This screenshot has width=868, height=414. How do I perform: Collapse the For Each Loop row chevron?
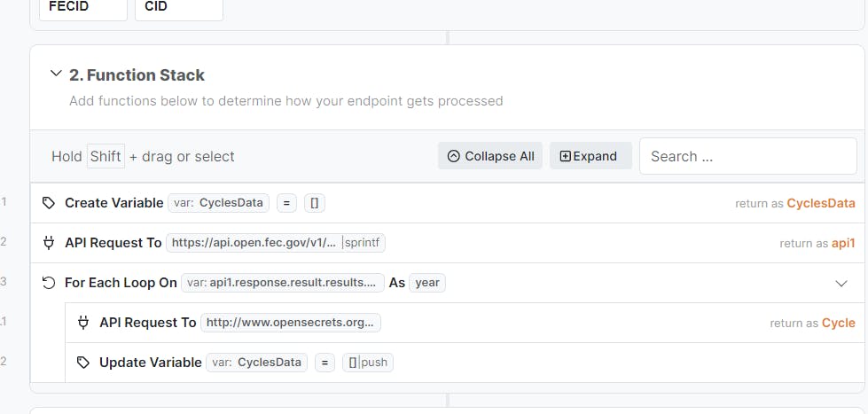click(841, 283)
